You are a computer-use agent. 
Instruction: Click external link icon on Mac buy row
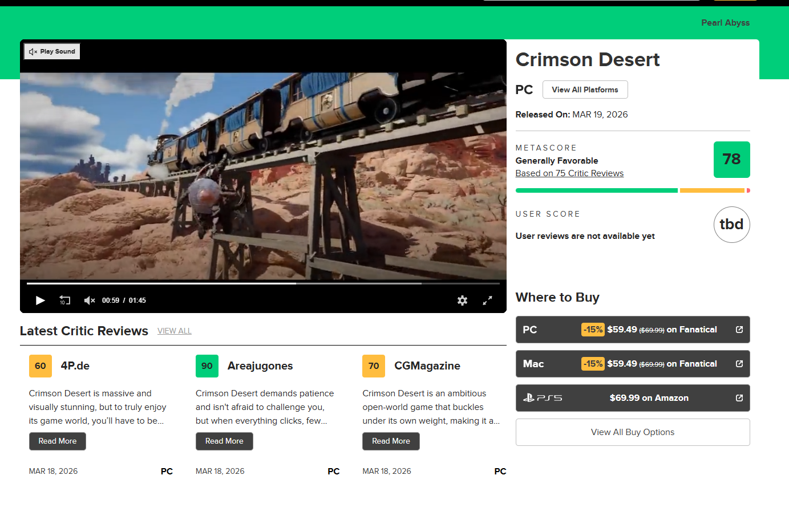coord(739,364)
